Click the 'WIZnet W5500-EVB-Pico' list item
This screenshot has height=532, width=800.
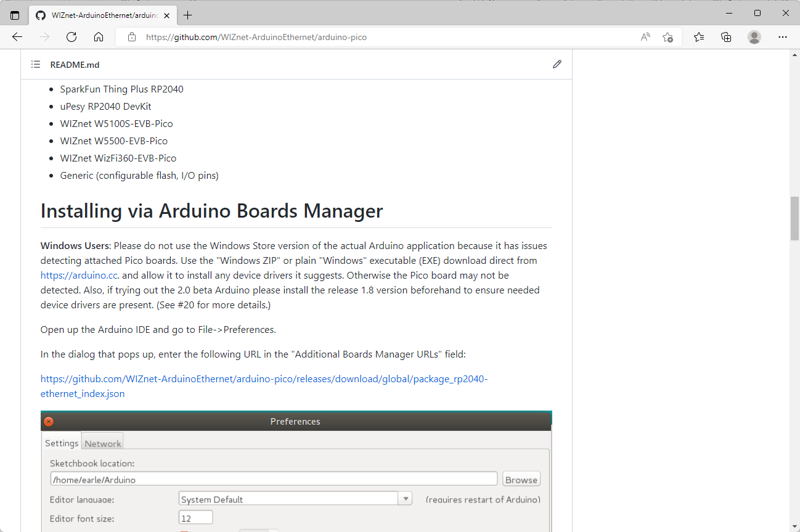[114, 141]
